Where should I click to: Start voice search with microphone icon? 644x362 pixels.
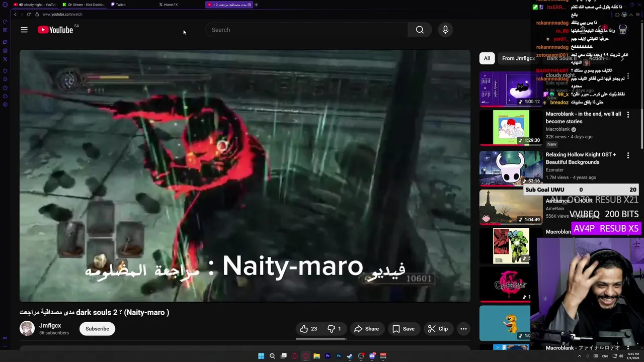pyautogui.click(x=445, y=30)
